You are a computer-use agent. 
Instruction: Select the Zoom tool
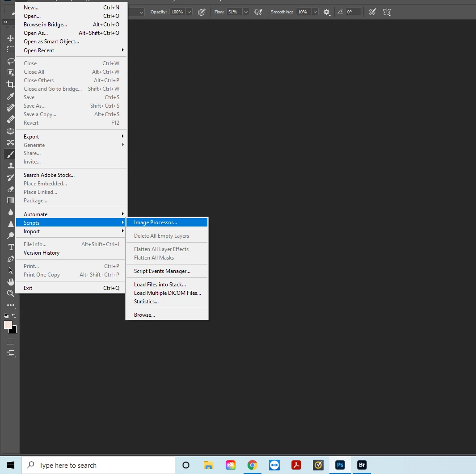click(10, 294)
